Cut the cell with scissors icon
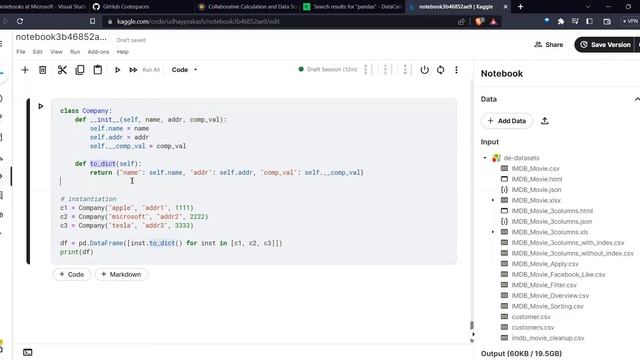The width and height of the screenshot is (640, 360). (62, 70)
